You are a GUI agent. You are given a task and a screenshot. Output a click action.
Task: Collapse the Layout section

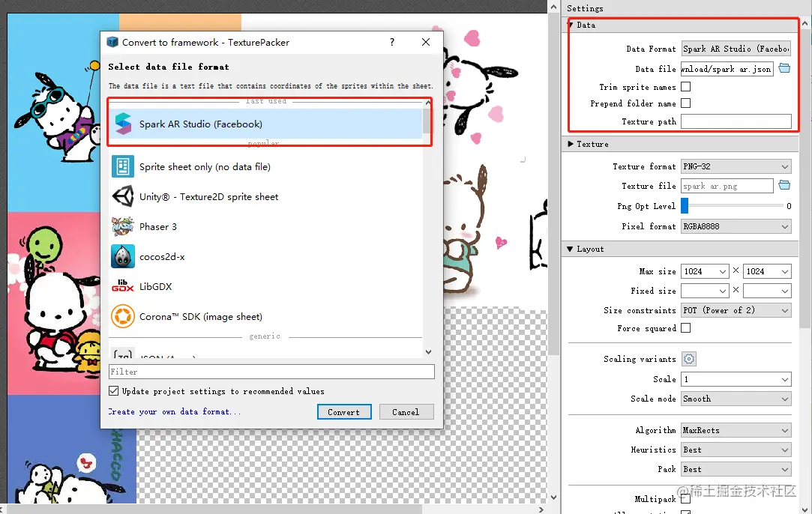point(570,249)
